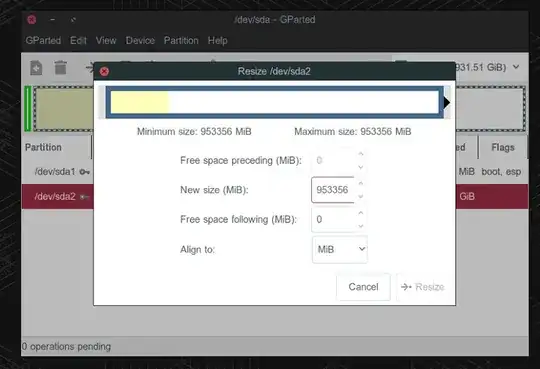This screenshot has height=369, width=540.
Task: Click the New partition toolbar icon
Action: point(36,68)
